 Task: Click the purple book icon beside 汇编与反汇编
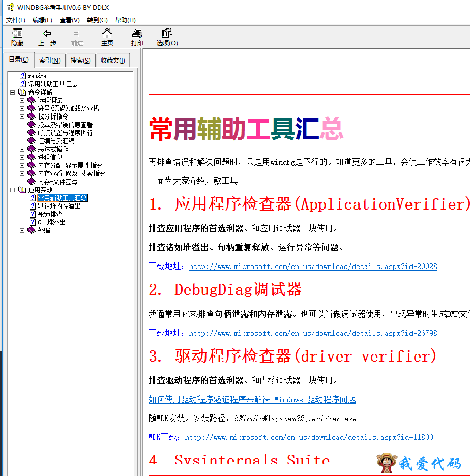coord(32,141)
